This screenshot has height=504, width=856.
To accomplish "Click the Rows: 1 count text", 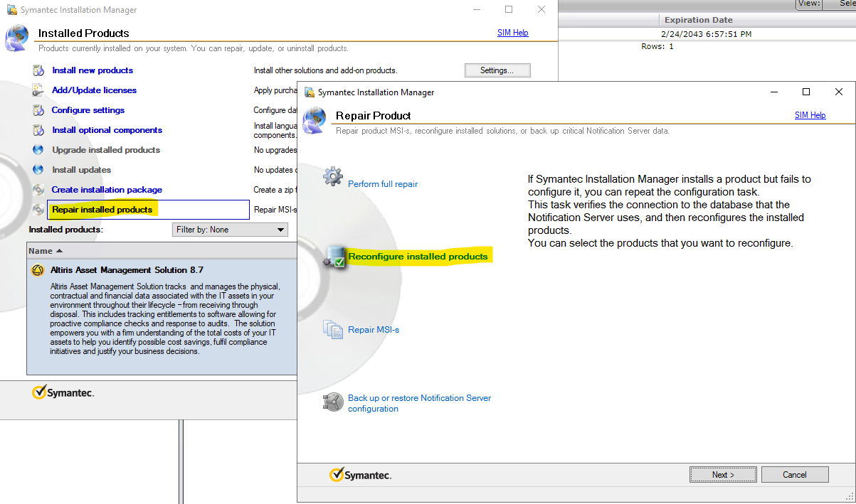I will coord(657,46).
